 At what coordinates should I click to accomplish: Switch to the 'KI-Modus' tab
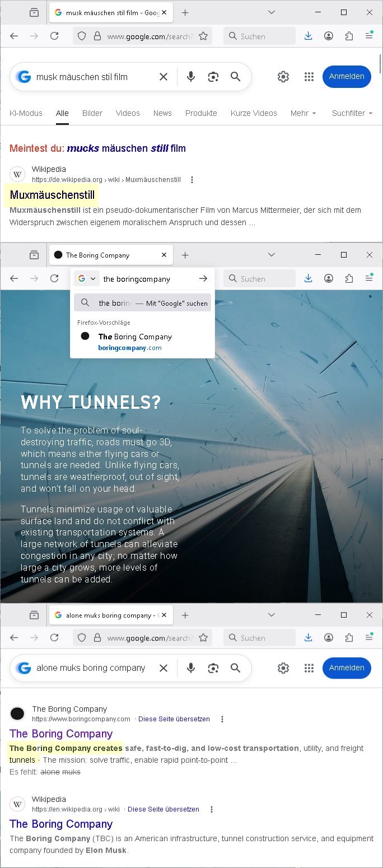pos(26,113)
